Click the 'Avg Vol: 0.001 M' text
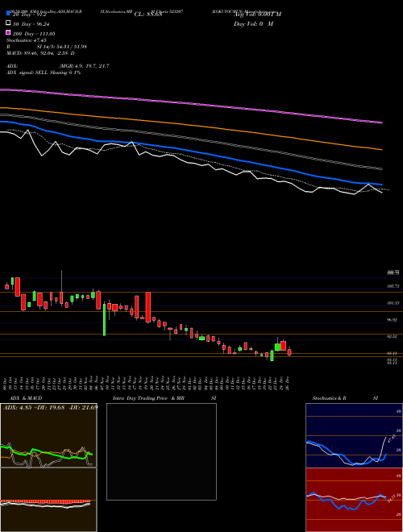 tap(257, 15)
